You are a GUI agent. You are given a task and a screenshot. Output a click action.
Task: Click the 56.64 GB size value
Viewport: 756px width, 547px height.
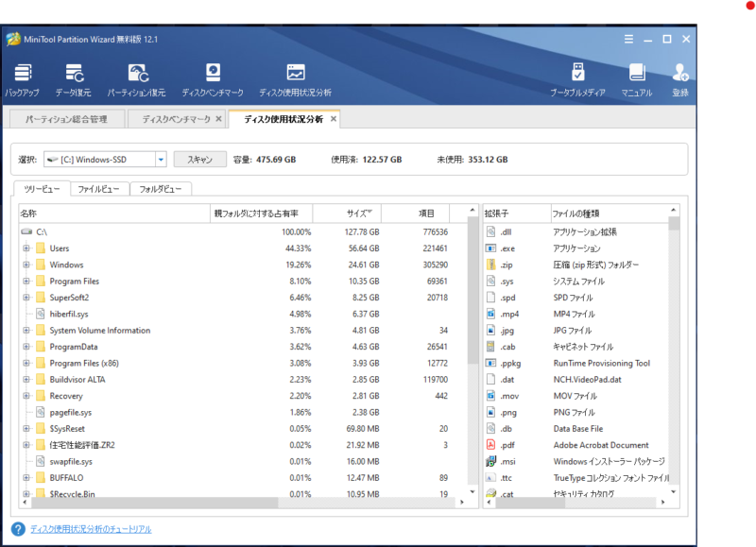(364, 248)
